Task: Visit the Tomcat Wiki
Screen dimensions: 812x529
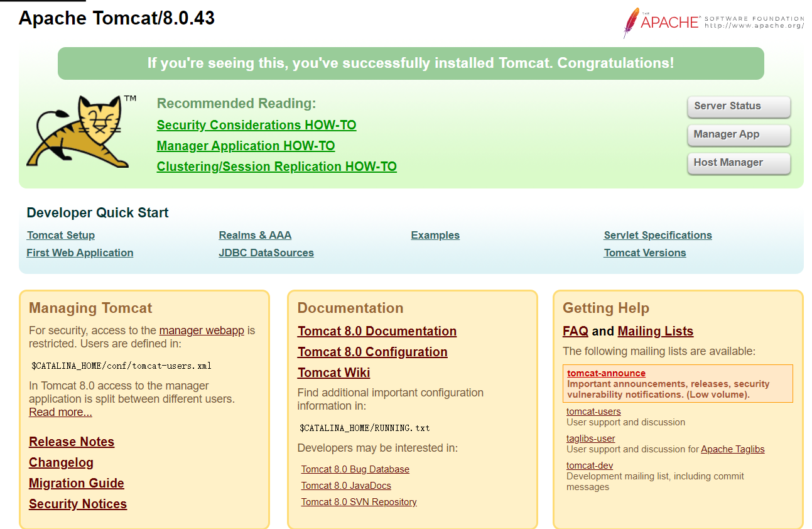Action: tap(333, 373)
